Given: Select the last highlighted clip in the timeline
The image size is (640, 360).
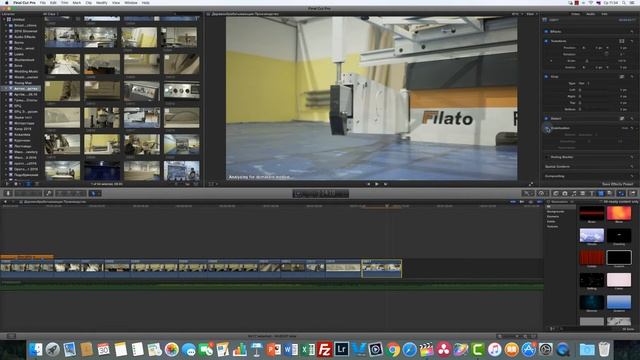Looking at the screenshot, I should [382, 268].
